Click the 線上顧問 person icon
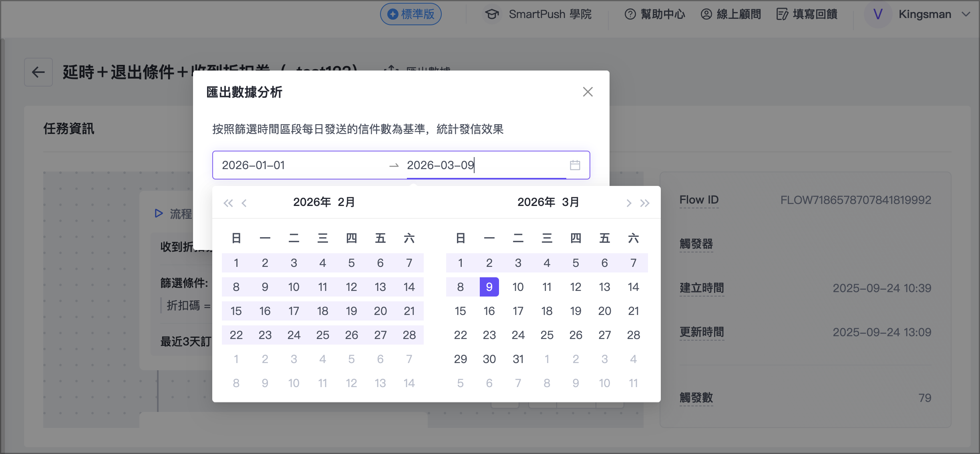Screen dimensions: 980x454 [x=706, y=14]
